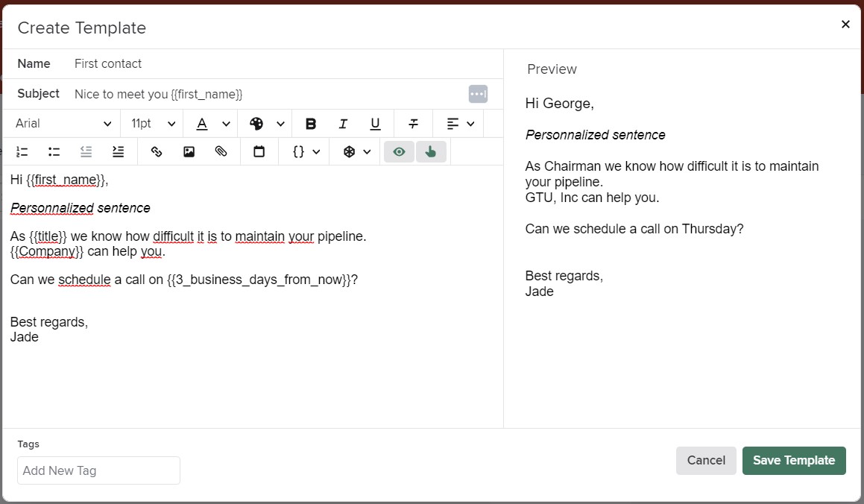This screenshot has width=864, height=504.
Task: Click the Cancel button
Action: coord(705,461)
